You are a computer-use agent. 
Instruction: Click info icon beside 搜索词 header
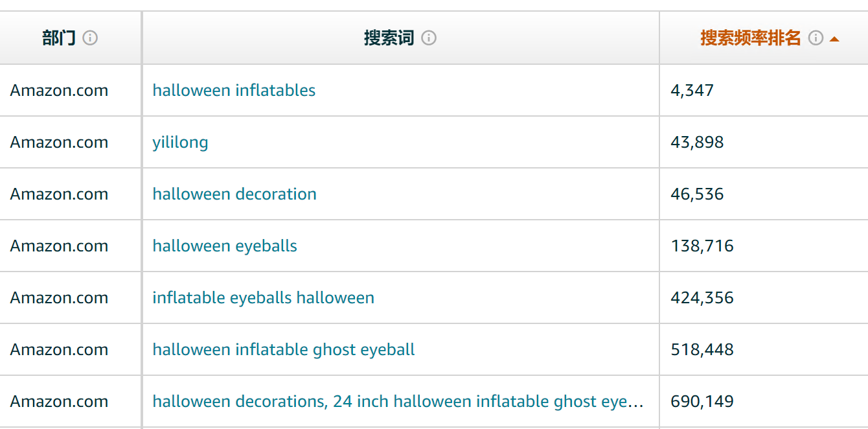pyautogui.click(x=429, y=38)
